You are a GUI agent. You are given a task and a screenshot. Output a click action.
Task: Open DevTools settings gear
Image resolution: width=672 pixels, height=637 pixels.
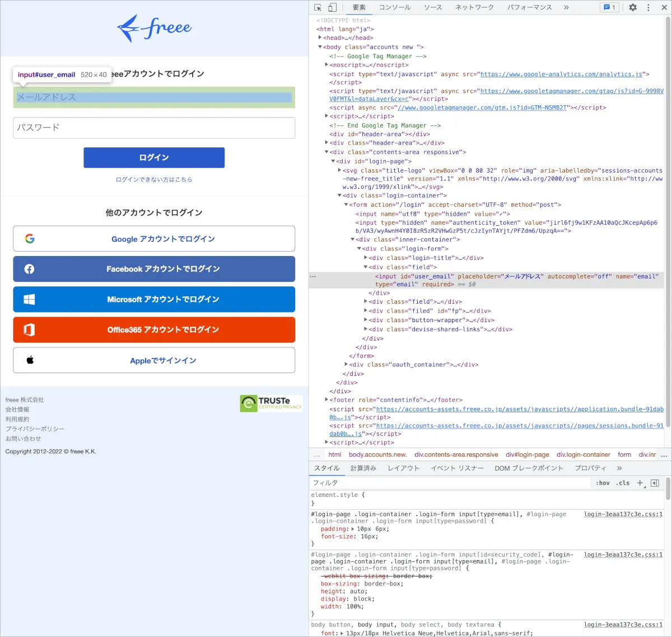(x=633, y=7)
